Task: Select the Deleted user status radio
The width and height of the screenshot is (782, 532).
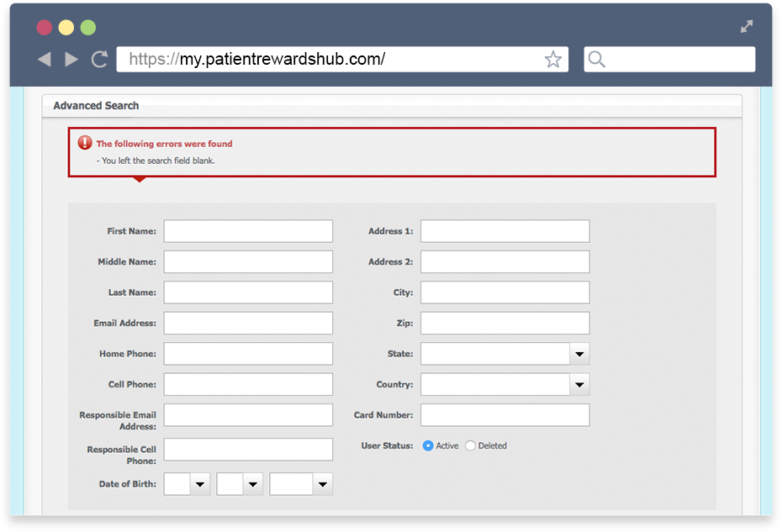Action: [x=470, y=445]
